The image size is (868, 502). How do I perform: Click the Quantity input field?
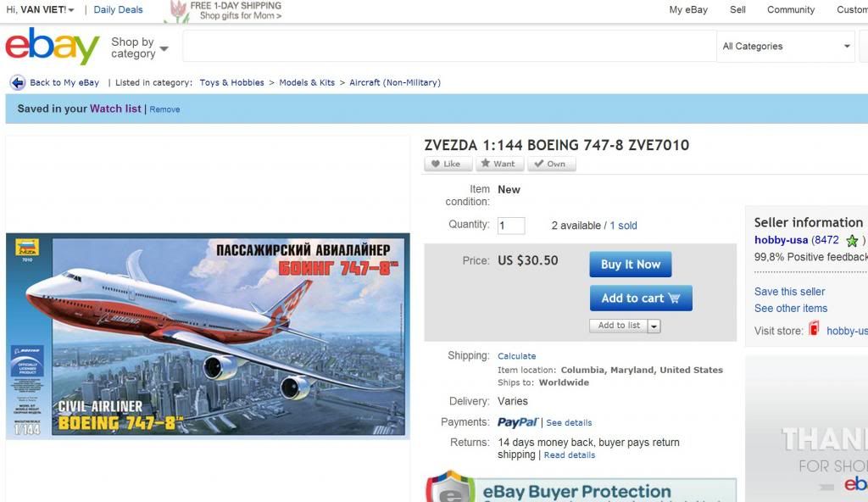pyautogui.click(x=511, y=226)
